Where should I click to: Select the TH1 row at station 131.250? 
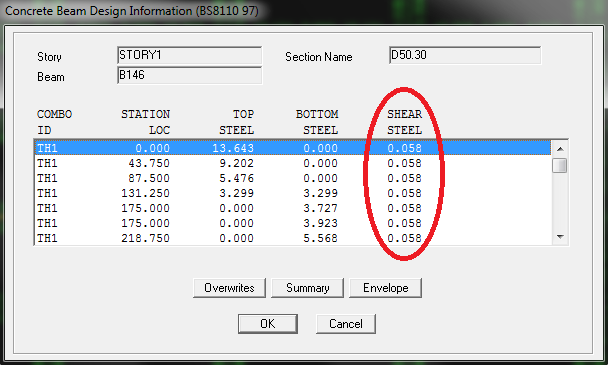293,193
